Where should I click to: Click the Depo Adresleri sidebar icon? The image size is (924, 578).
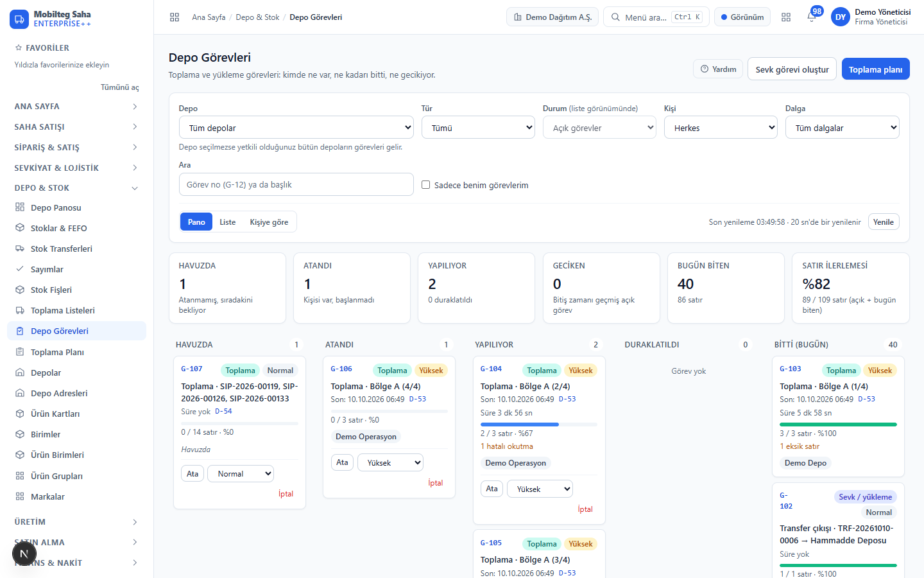click(20, 393)
